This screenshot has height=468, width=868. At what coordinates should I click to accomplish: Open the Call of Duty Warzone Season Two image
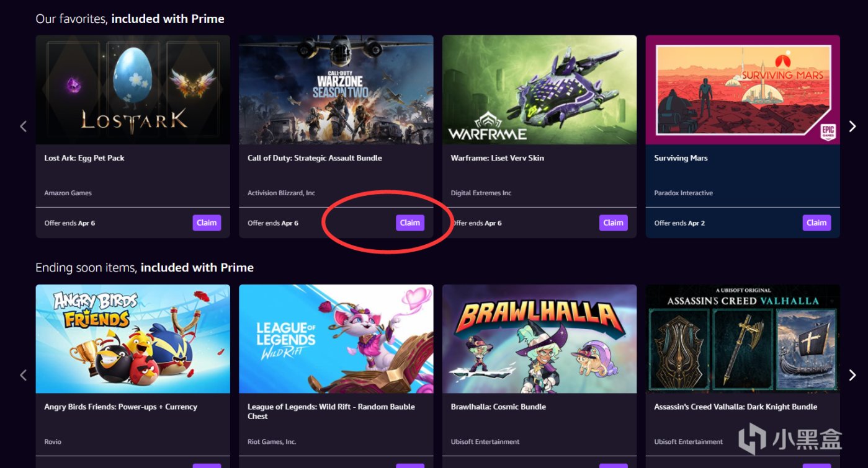[336, 90]
